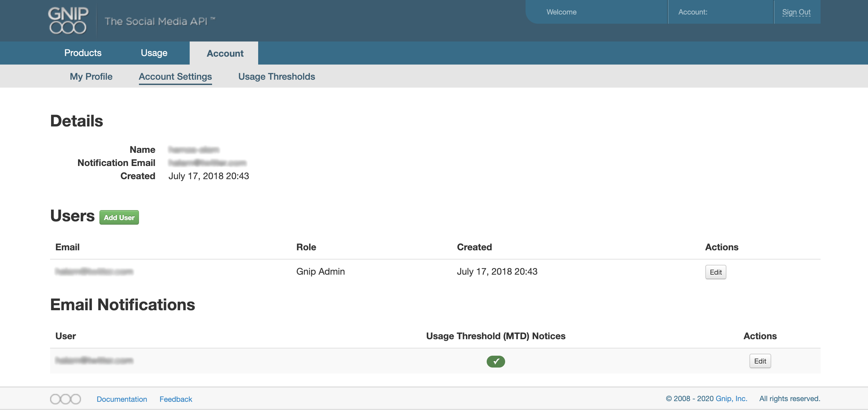Switch to the Usage tab
The height and width of the screenshot is (411, 868).
coord(154,53)
